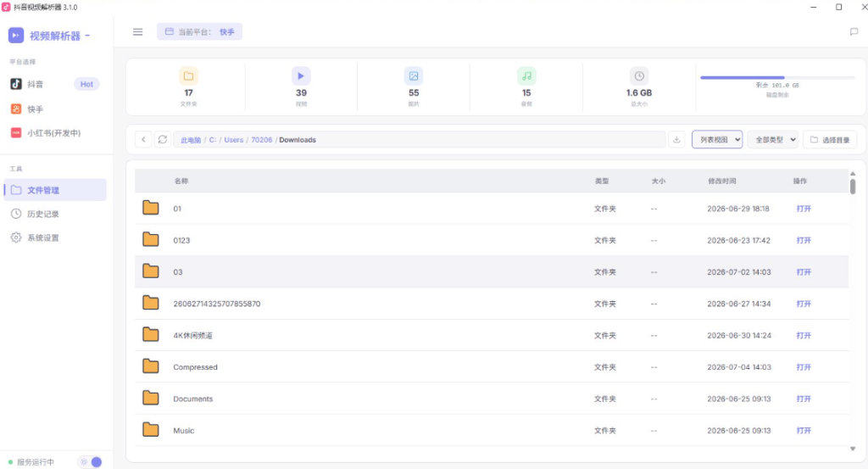Click 打开 for Documents folder
Image resolution: width=868 pixels, height=469 pixels.
click(804, 399)
